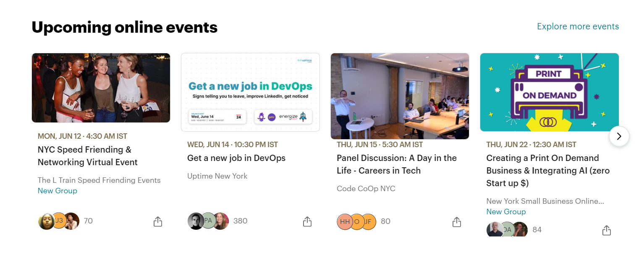Open the DevOps job event banner image
Image resolution: width=644 pixels, height=270 pixels.
coord(250,92)
